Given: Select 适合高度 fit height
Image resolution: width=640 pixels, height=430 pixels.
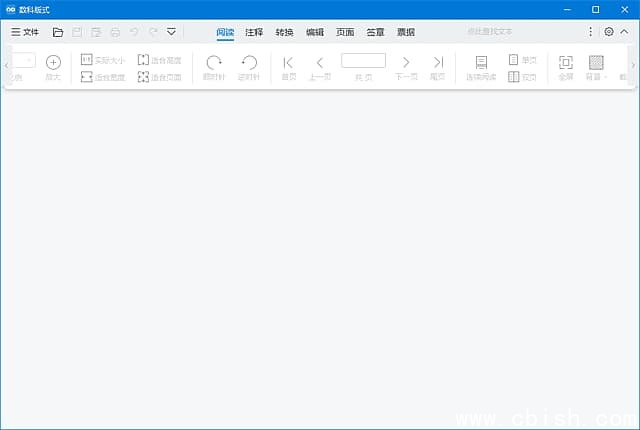Looking at the screenshot, I should (x=159, y=60).
